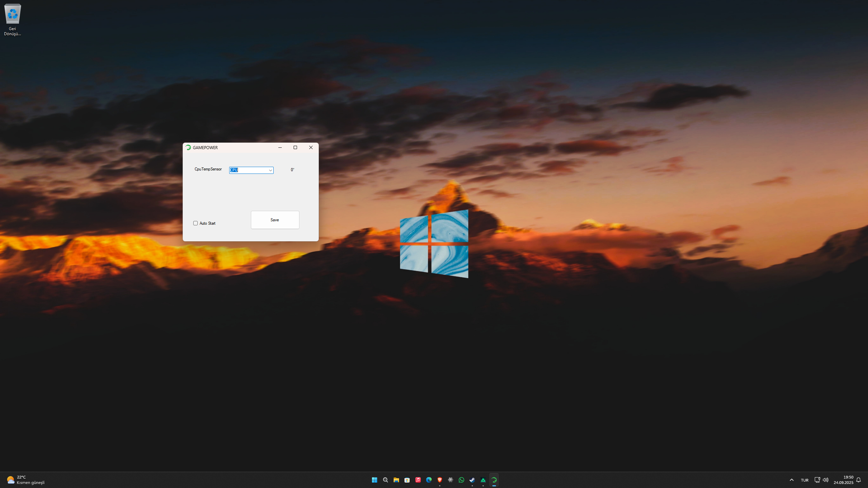868x488 pixels.
Task: Launch Apple Music from the taskbar
Action: pos(418,480)
